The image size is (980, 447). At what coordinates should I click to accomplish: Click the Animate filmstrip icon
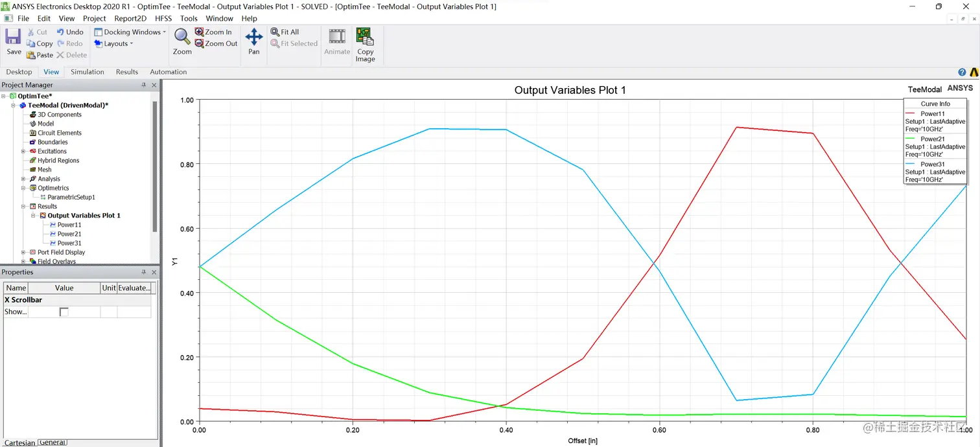point(337,36)
